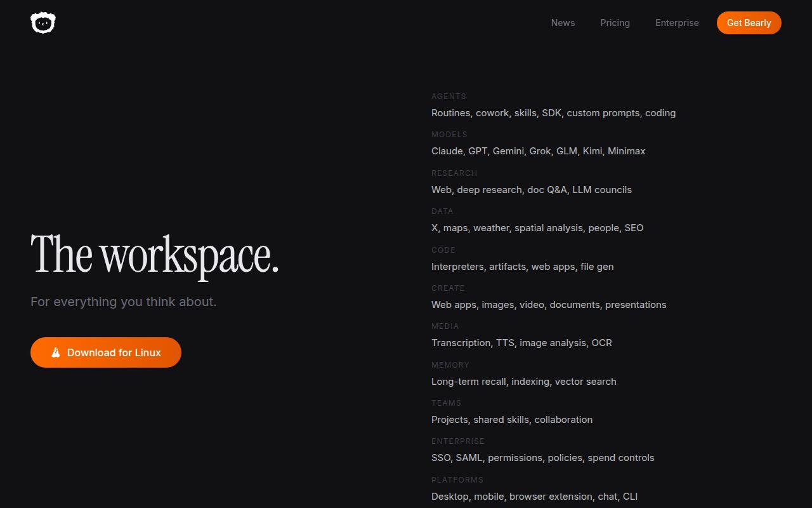This screenshot has height=508, width=812.
Task: Click the line 'Web apps, images, video, documents, presentations'
Action: (549, 305)
